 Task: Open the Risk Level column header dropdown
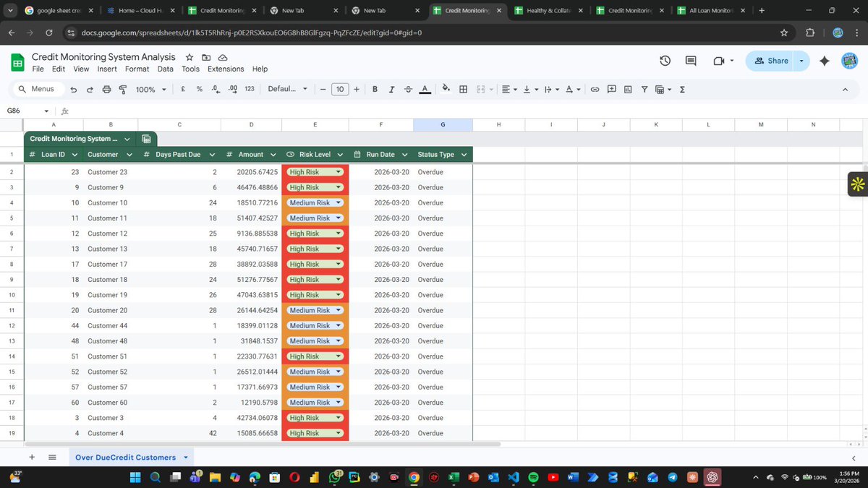(x=340, y=154)
